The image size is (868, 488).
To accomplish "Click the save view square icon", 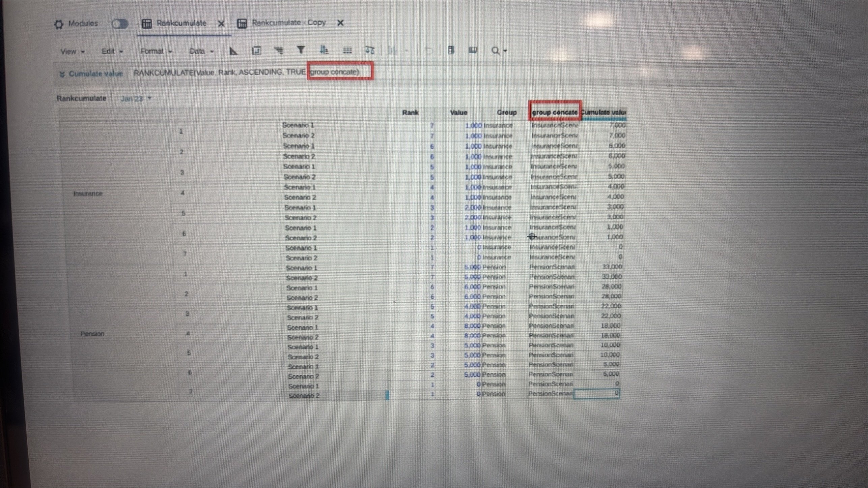I will (x=256, y=51).
